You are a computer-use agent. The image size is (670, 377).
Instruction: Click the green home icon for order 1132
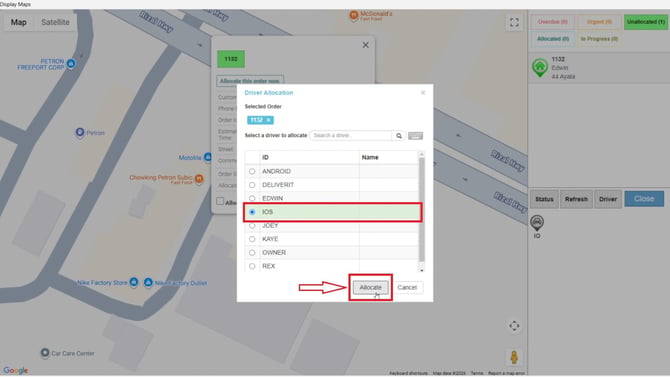540,68
